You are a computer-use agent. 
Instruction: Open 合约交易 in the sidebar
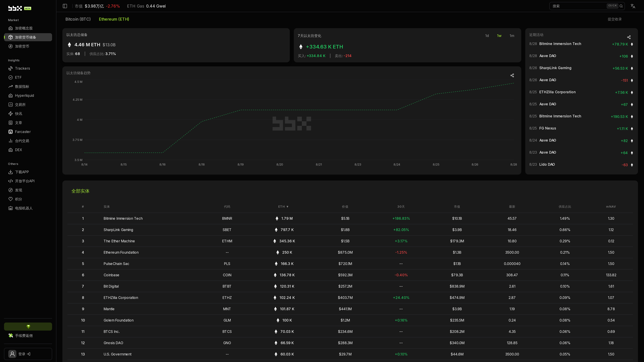[x=28, y=141]
